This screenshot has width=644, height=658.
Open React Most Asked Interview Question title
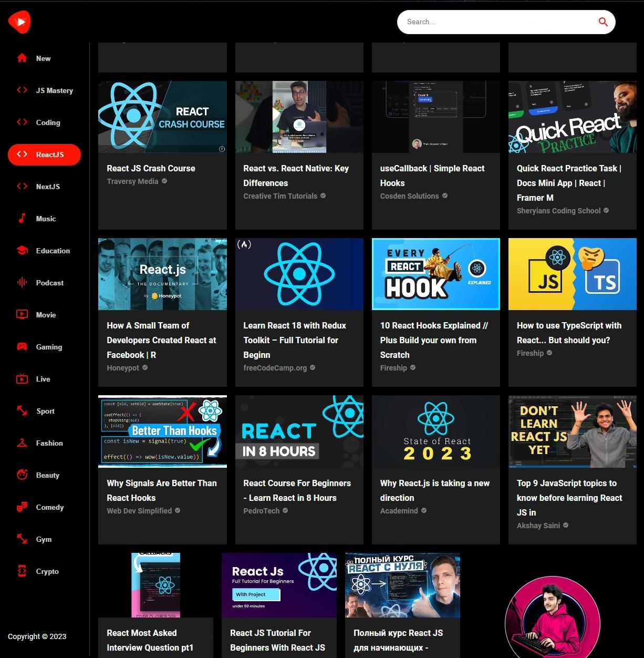[x=150, y=640]
